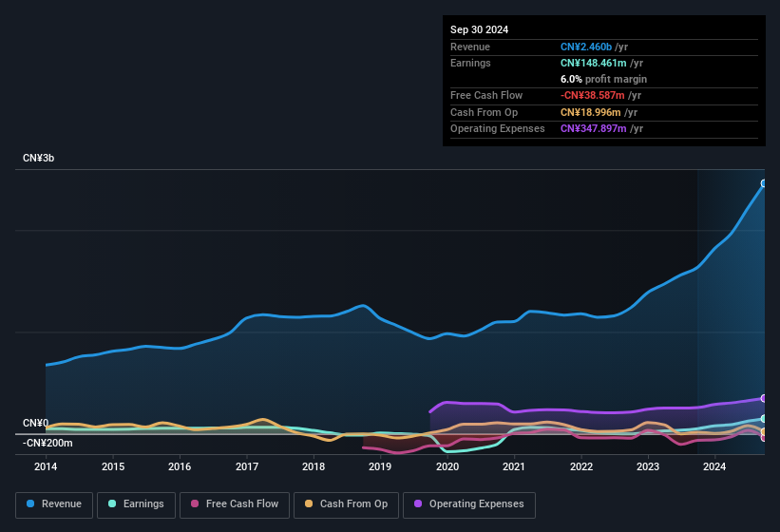Click the purple Operating Expenses legend dot

(x=419, y=504)
